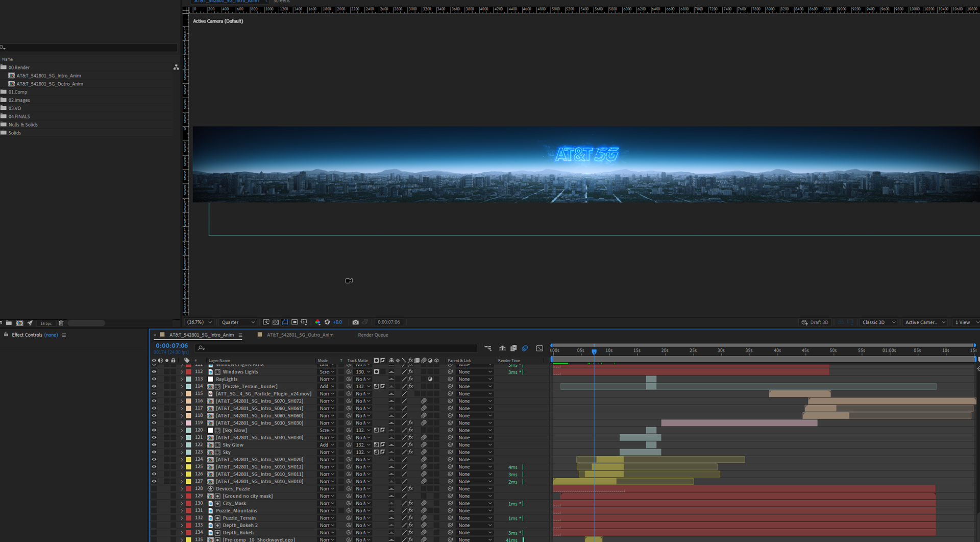Screen dimensions: 980x542
Task: Switch to AT&T_542801_5G_Outro_Anim timeline tab
Action: [300, 335]
